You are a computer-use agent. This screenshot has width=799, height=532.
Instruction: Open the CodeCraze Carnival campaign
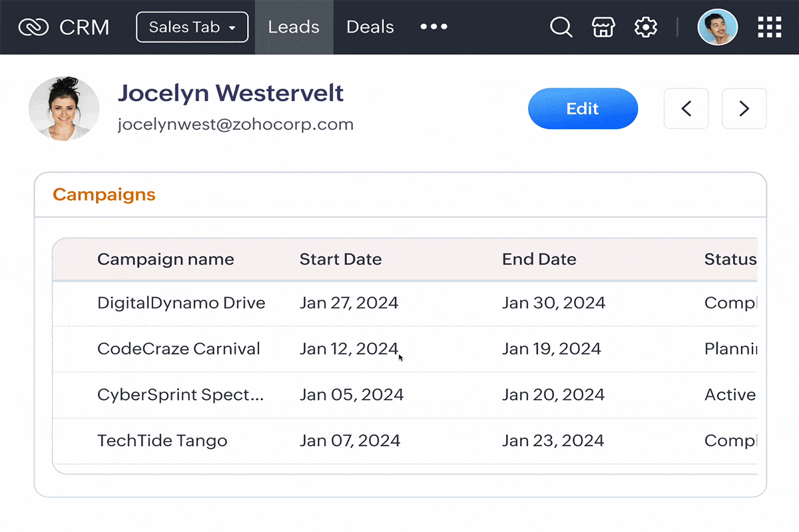pos(178,349)
